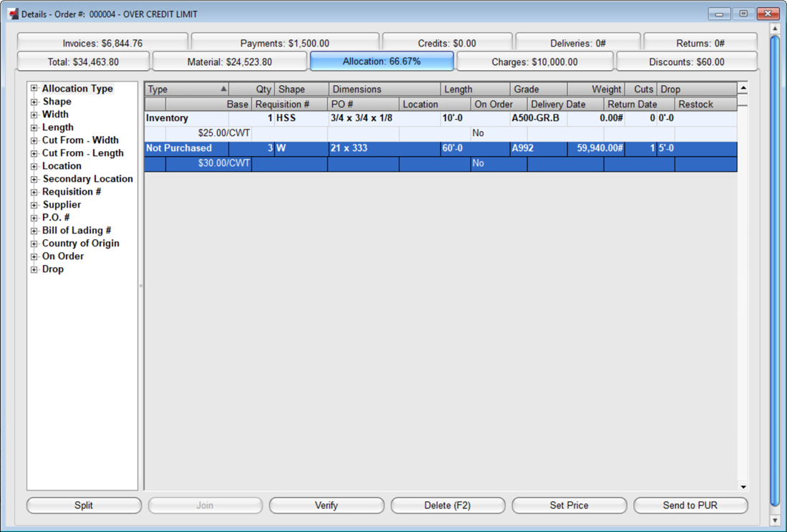Sort by the Type column header
The height and width of the screenshot is (532, 787).
(x=186, y=90)
